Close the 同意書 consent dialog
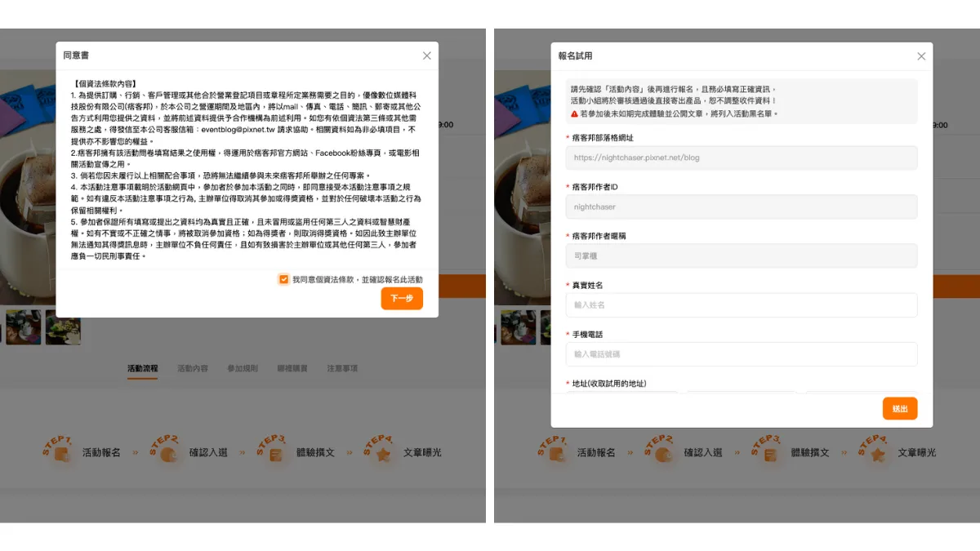The width and height of the screenshot is (980, 551). [x=426, y=56]
